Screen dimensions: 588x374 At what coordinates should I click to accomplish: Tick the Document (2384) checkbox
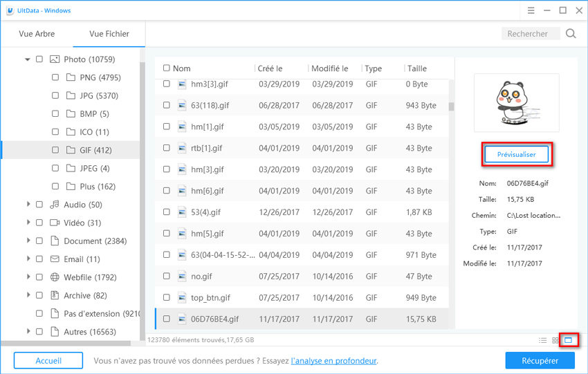[x=39, y=241]
